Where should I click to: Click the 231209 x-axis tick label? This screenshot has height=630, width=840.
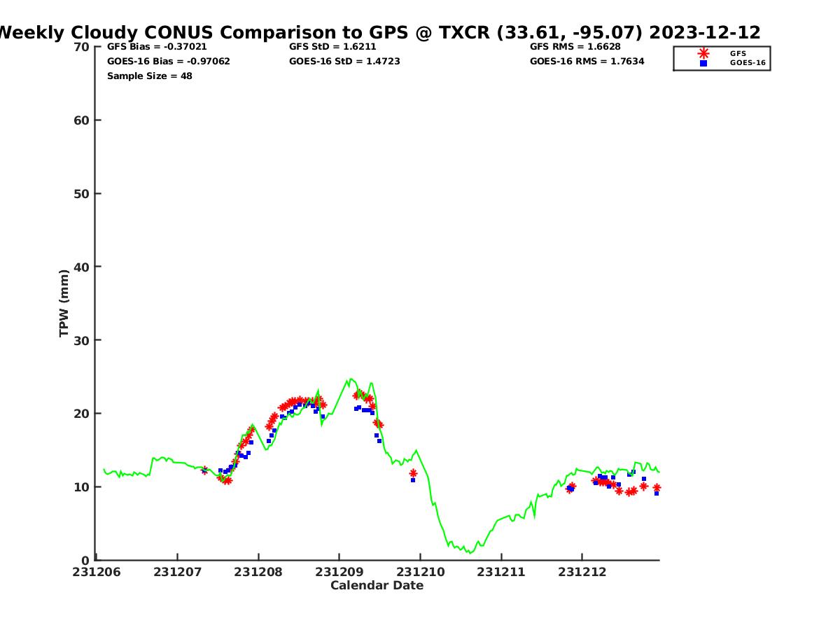(x=339, y=572)
